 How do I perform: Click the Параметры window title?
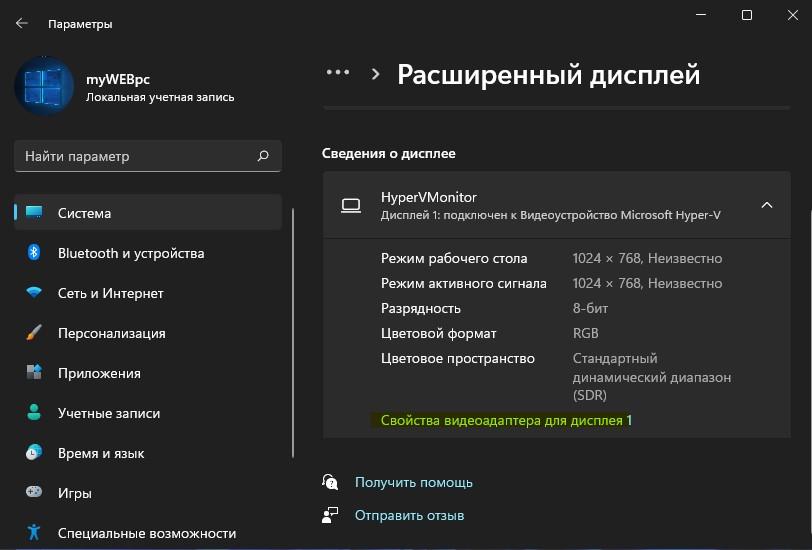point(80,24)
